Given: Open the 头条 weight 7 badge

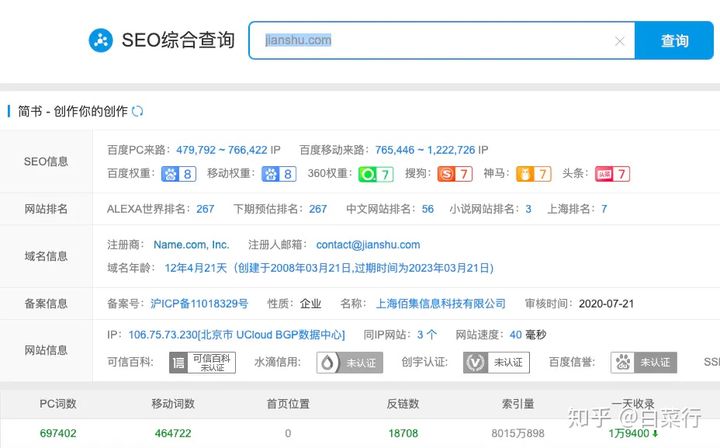Looking at the screenshot, I should tap(612, 174).
